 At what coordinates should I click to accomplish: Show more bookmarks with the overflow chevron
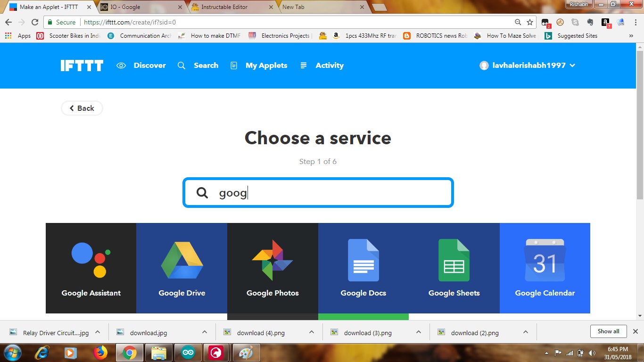point(631,36)
